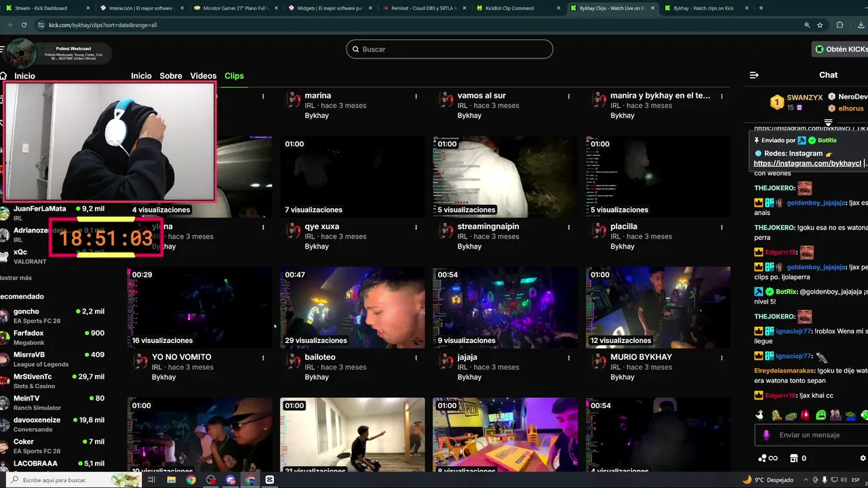Reload the page in browser

(24, 25)
